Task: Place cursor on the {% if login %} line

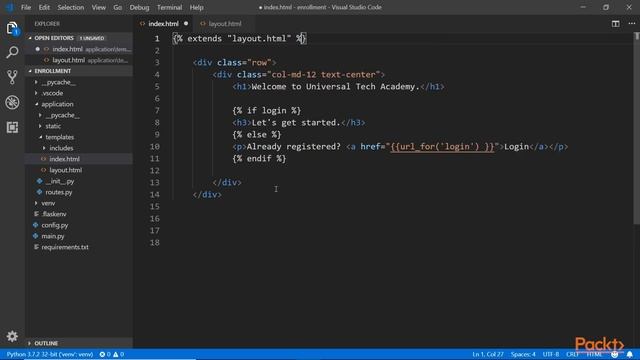Action: click(267, 111)
